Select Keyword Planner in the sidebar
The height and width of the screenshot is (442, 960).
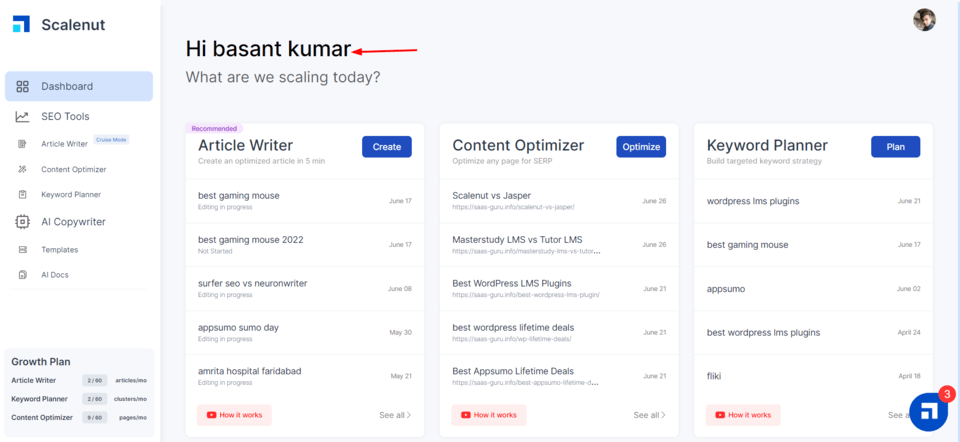click(x=70, y=195)
